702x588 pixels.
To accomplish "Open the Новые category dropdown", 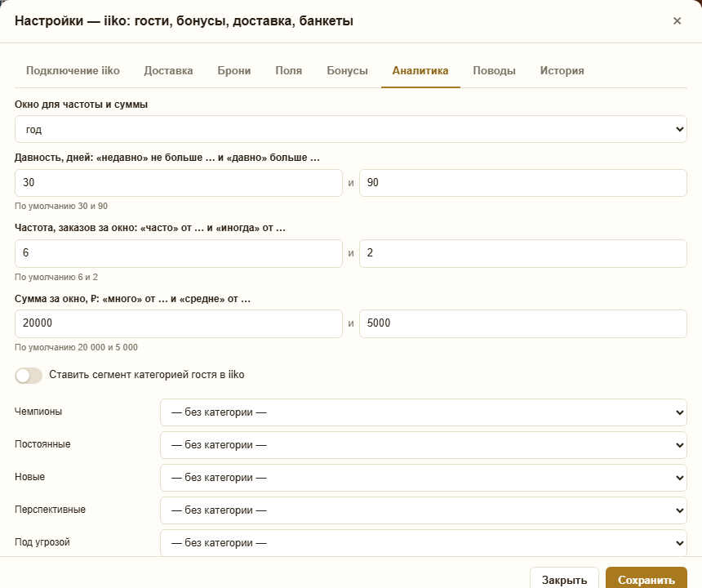I will [x=423, y=478].
